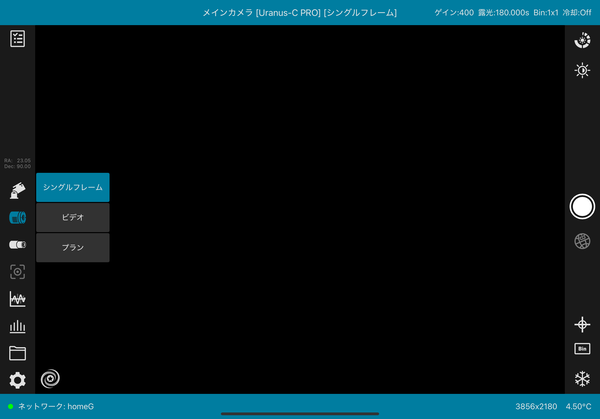Select the ビデオ mode
Viewport: 600px width, 419px height.
73,217
